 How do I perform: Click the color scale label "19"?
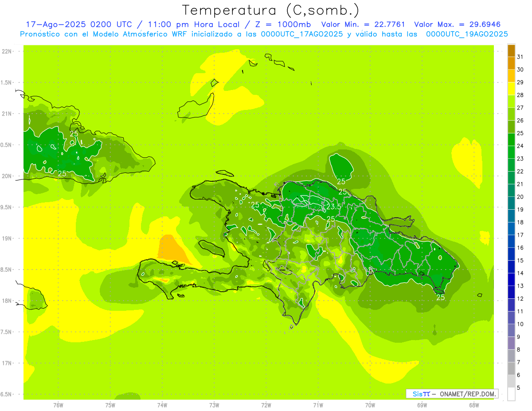click(x=520, y=209)
